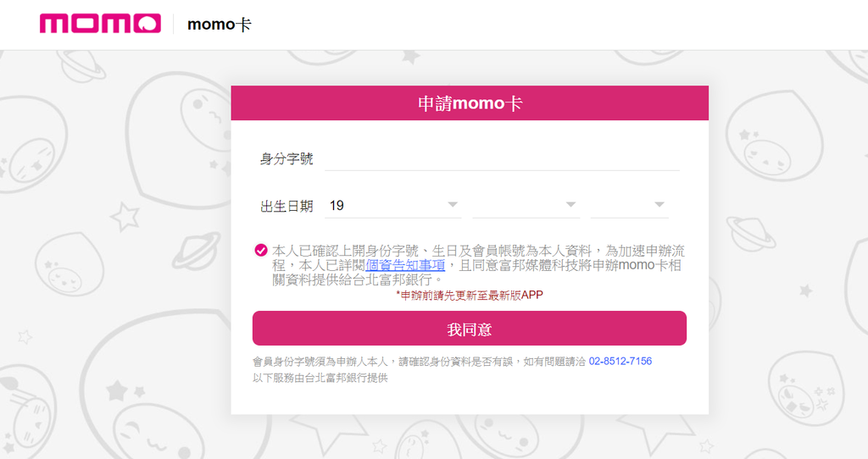Click the 出生日期 field label
The width and height of the screenshot is (868, 459).
tap(287, 207)
